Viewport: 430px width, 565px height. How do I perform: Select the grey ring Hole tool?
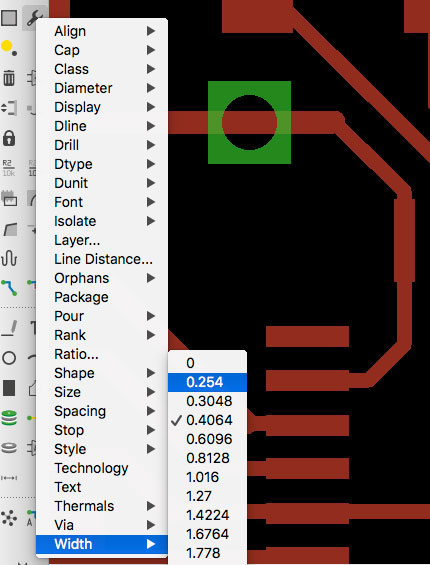tap(9, 448)
